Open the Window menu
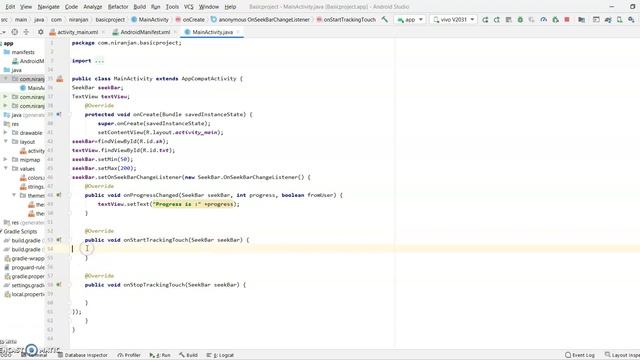640x360 pixels. pos(209,7)
